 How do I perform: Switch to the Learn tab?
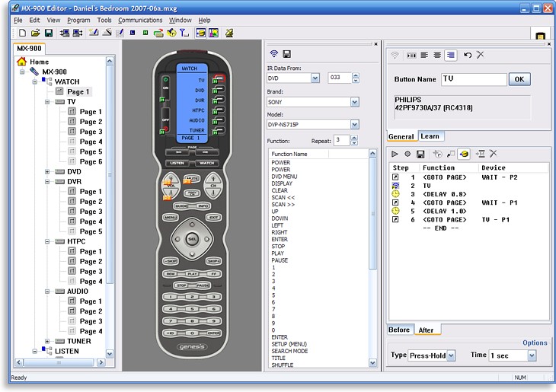pyautogui.click(x=430, y=136)
